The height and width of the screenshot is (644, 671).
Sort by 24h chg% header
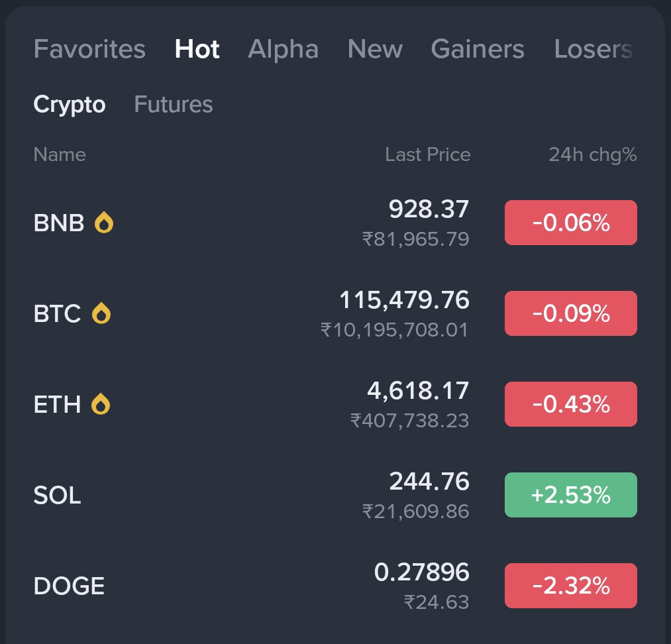click(592, 154)
